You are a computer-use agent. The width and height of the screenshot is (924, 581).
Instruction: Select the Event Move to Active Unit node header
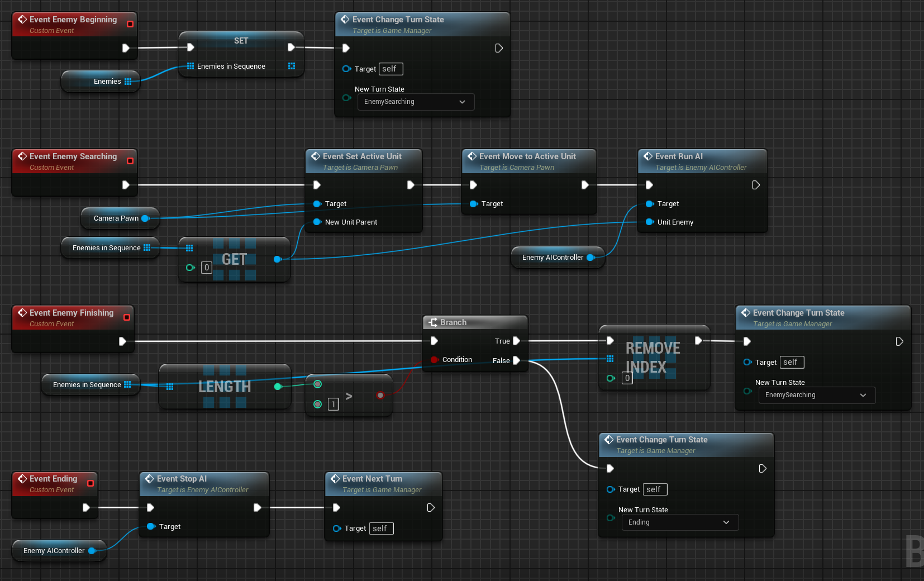(527, 156)
